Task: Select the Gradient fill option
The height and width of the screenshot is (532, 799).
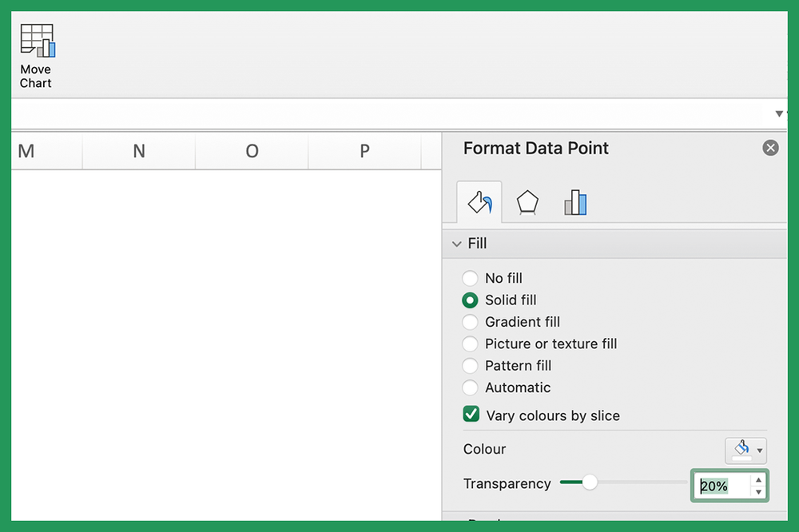Action: 470,322
